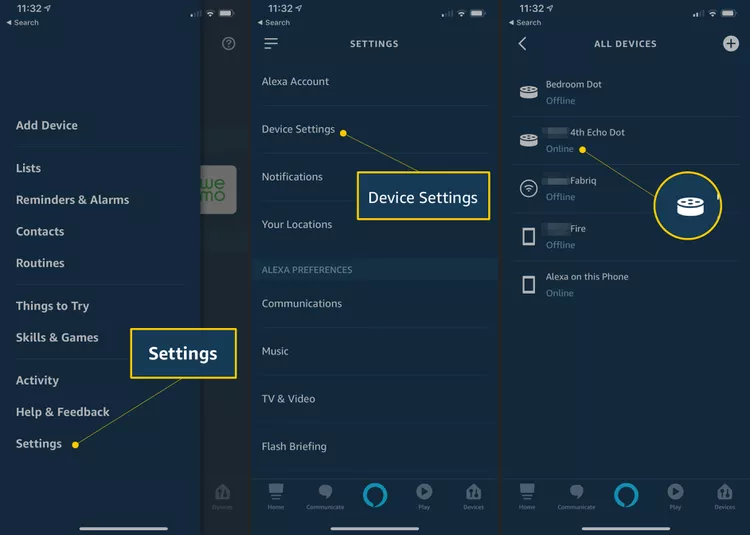Viewport: 750px width, 535px height.
Task: Open Communicate tab in All Devices screen
Action: pyautogui.click(x=576, y=496)
